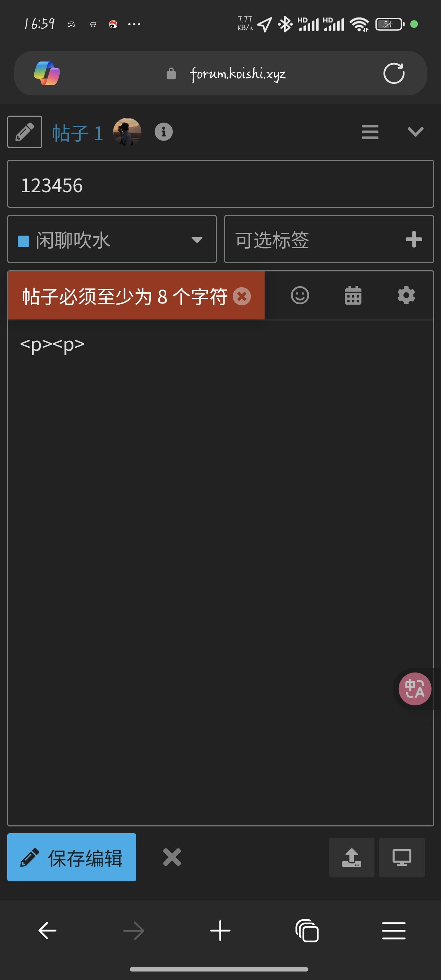
Task: Open the browser bottom menu icon
Action: [x=393, y=931]
